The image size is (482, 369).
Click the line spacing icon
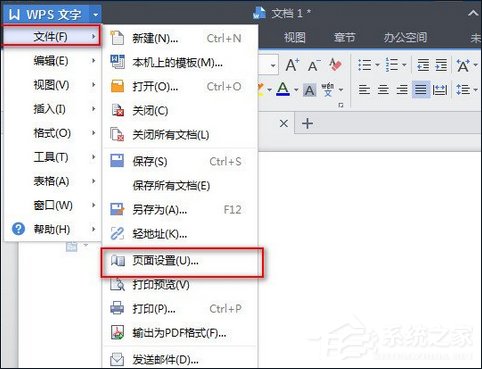point(463,90)
